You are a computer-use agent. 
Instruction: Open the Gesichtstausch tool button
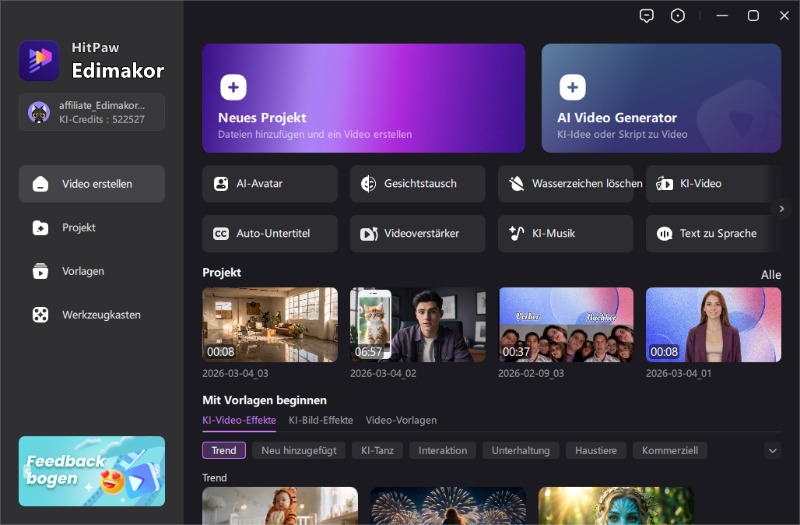[x=418, y=184]
